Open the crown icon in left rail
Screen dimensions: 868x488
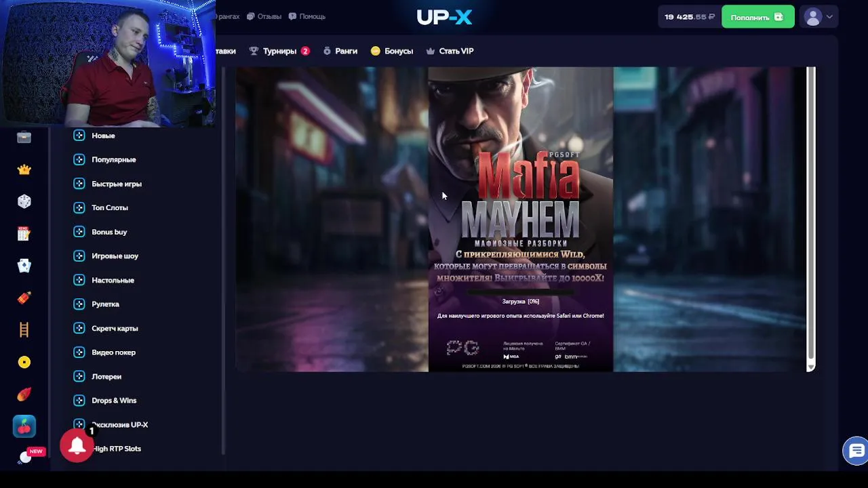tap(24, 169)
